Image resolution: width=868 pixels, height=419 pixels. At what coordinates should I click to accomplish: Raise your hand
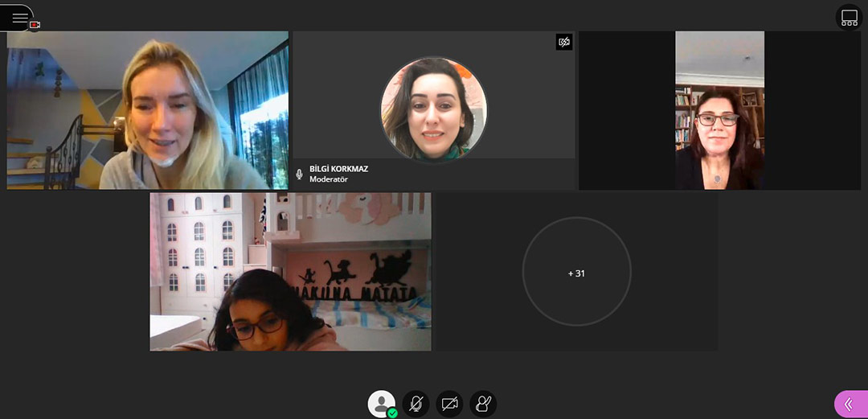(x=483, y=403)
